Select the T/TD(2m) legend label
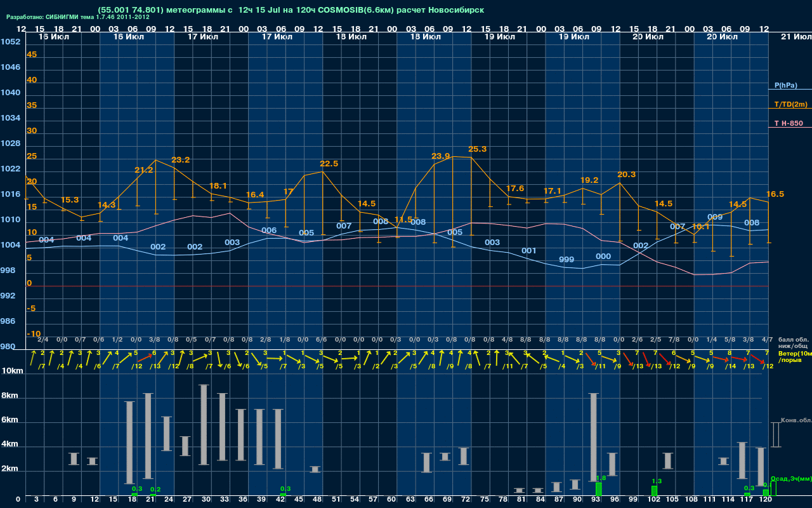The image size is (812, 508). [x=791, y=104]
